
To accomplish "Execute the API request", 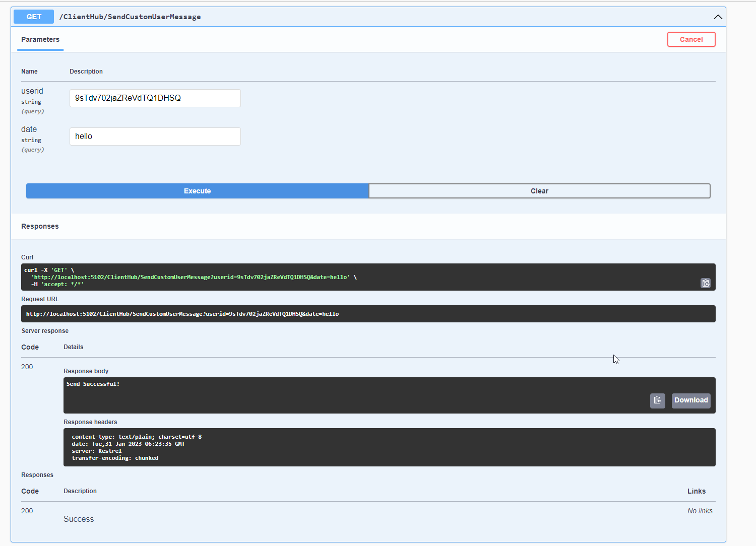I will coord(197,191).
